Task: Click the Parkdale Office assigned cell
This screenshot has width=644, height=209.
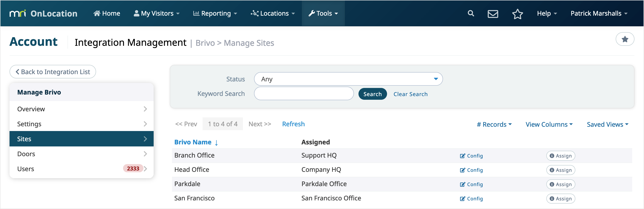Action: (324, 184)
